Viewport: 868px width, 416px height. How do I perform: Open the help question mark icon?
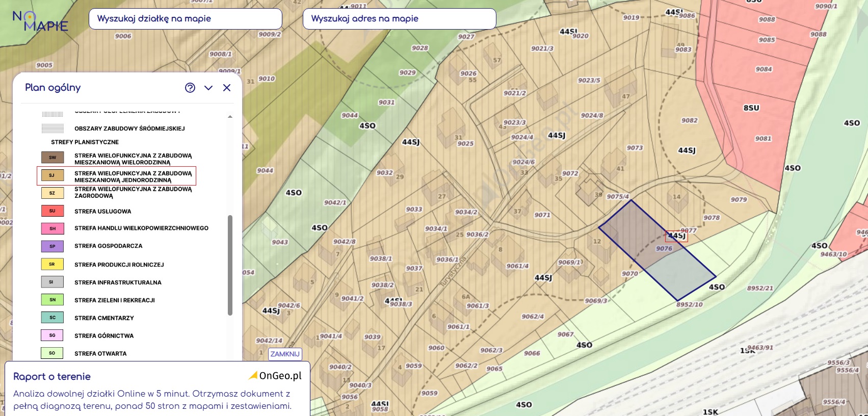pyautogui.click(x=190, y=88)
